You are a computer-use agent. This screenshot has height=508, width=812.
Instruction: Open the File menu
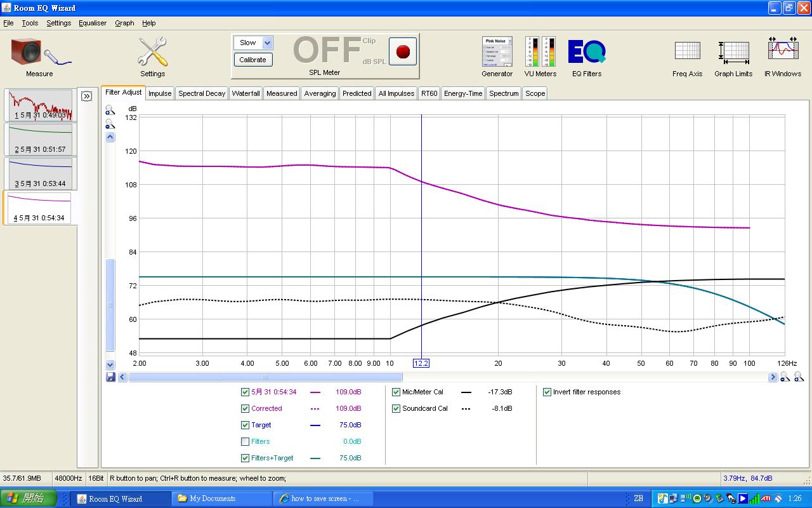pos(8,23)
